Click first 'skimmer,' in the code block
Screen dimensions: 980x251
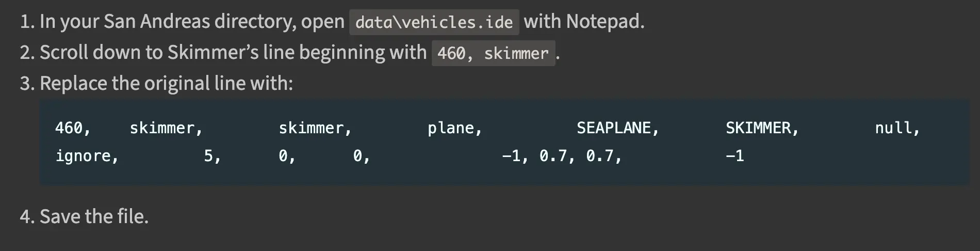(x=166, y=128)
